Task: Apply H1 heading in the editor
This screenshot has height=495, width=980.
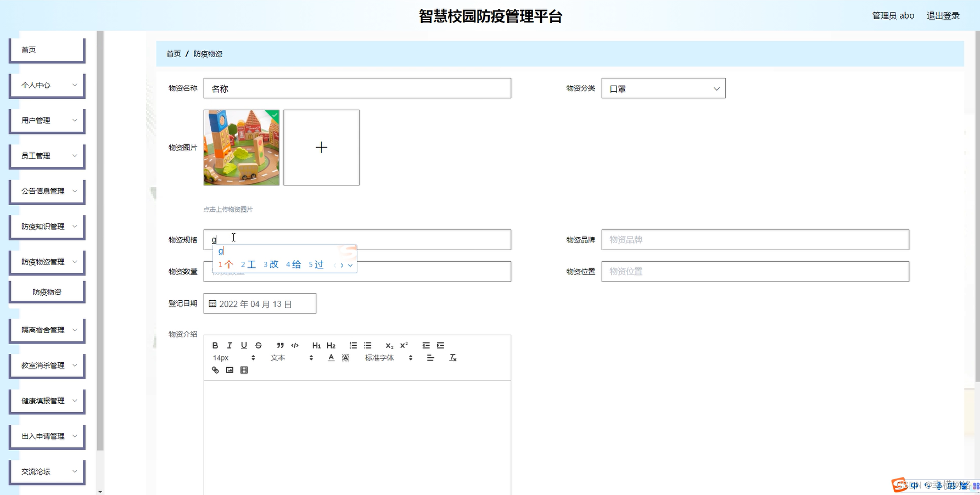Action: (x=316, y=345)
